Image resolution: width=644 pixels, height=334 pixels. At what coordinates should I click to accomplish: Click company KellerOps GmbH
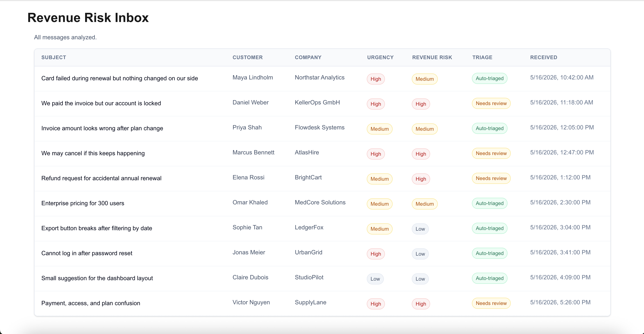click(x=317, y=103)
